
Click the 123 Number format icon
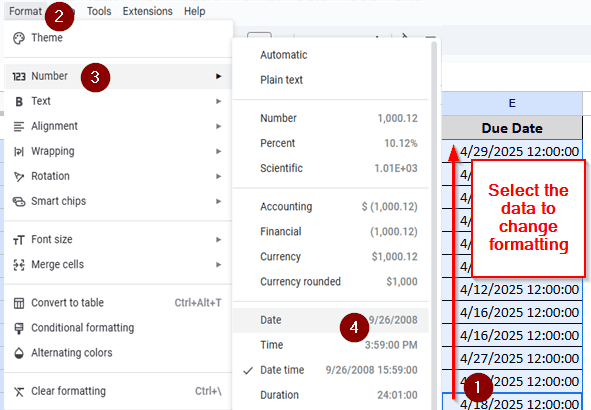19,76
